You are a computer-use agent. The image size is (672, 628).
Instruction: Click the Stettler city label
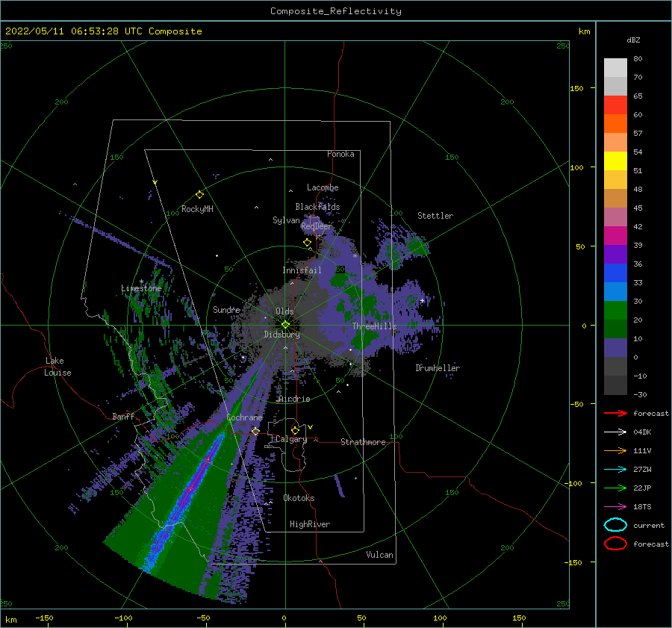435,216
